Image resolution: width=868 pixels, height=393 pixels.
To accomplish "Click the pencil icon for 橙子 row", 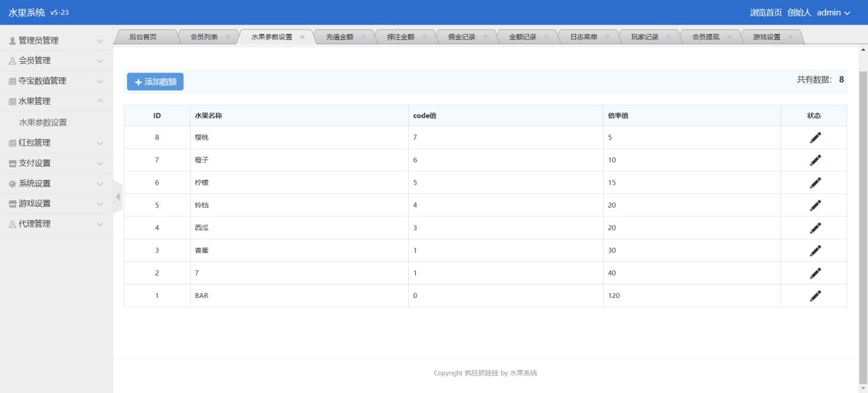I will point(815,160).
